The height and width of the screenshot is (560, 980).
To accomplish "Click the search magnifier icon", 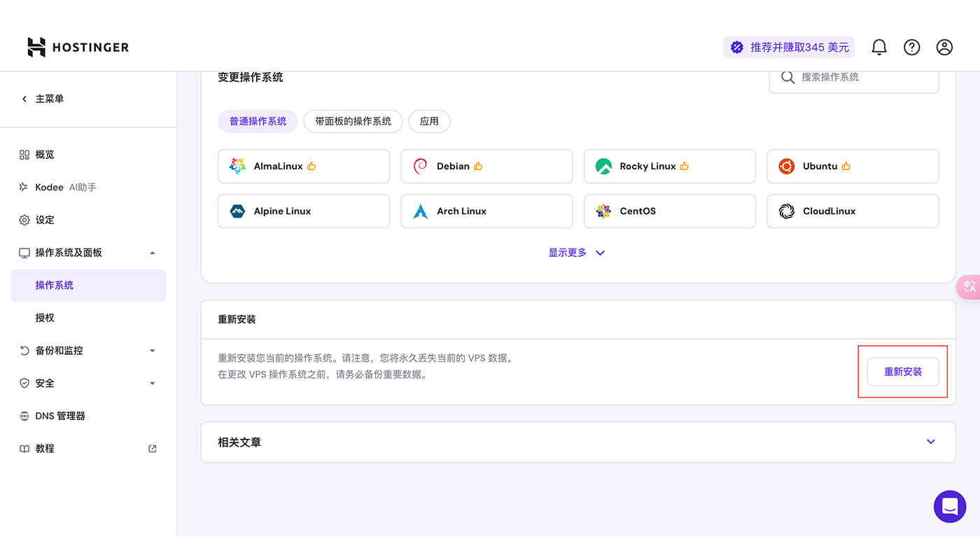I will tap(787, 77).
